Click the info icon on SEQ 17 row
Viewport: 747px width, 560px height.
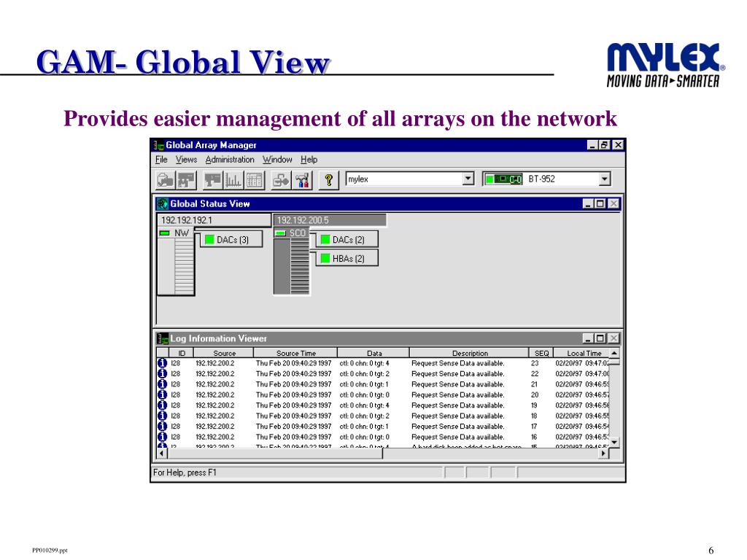pos(163,426)
